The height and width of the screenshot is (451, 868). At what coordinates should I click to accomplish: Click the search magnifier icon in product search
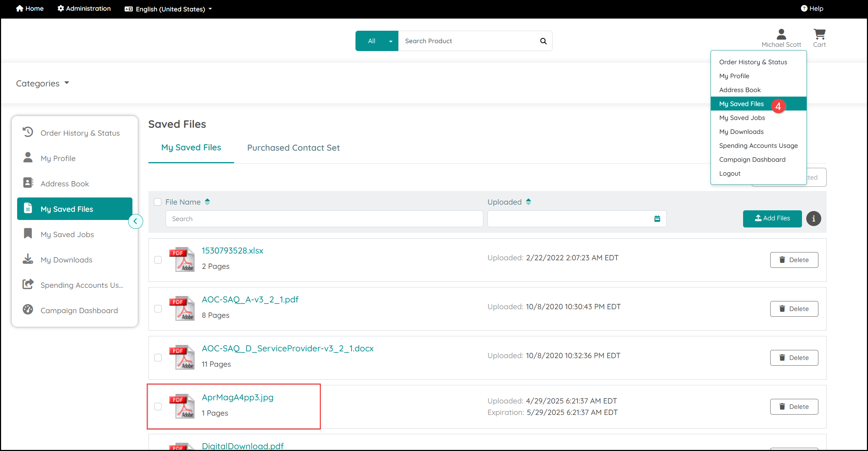tap(543, 41)
